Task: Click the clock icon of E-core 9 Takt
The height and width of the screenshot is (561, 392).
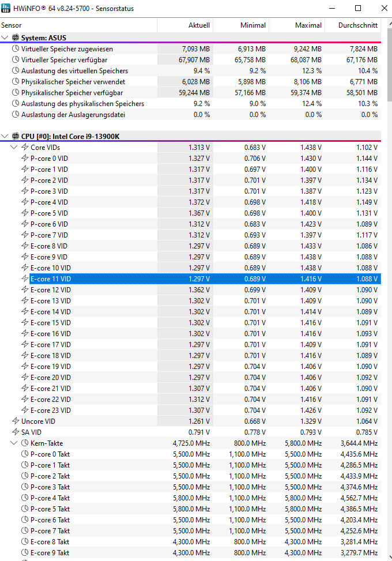Action: coord(25,552)
